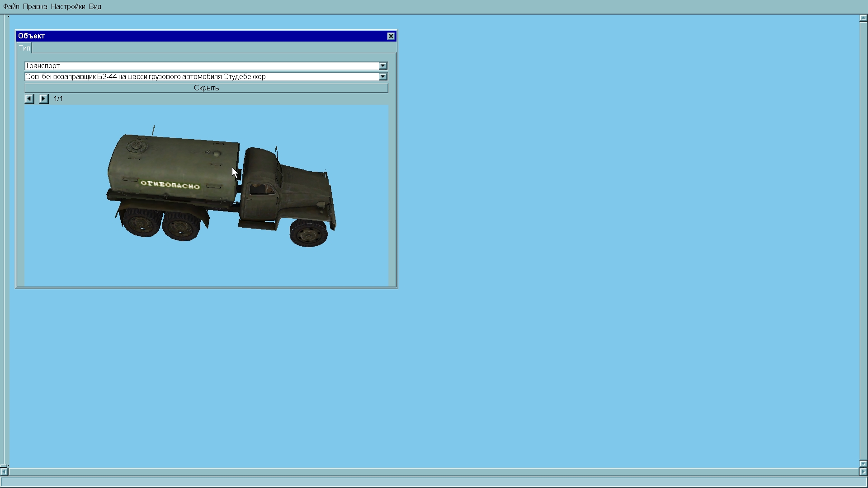Viewport: 868px width, 488px height.
Task: Expand the БЗ-44 vehicle dropdown arrow
Action: coord(383,77)
